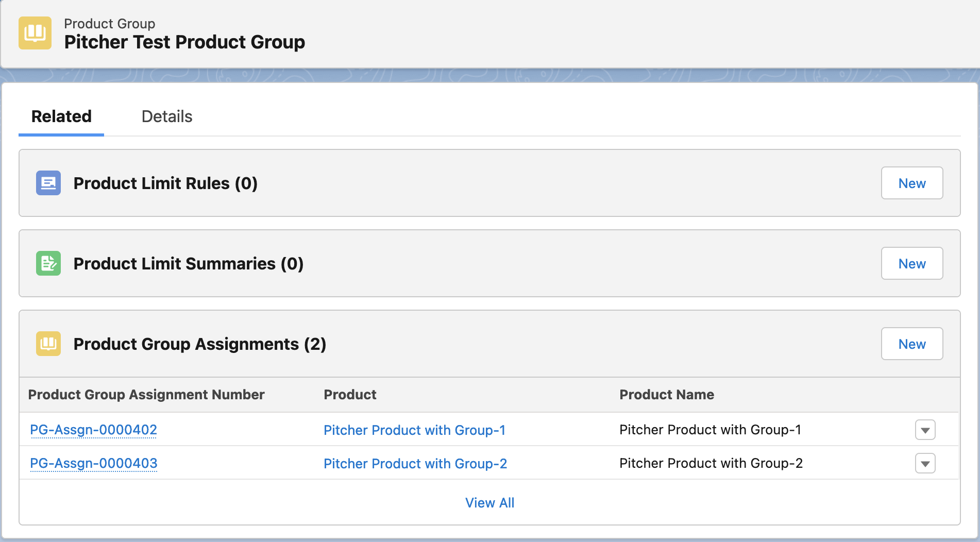Open row actions for PG-Assgn-0000402
980x542 pixels.
point(925,430)
